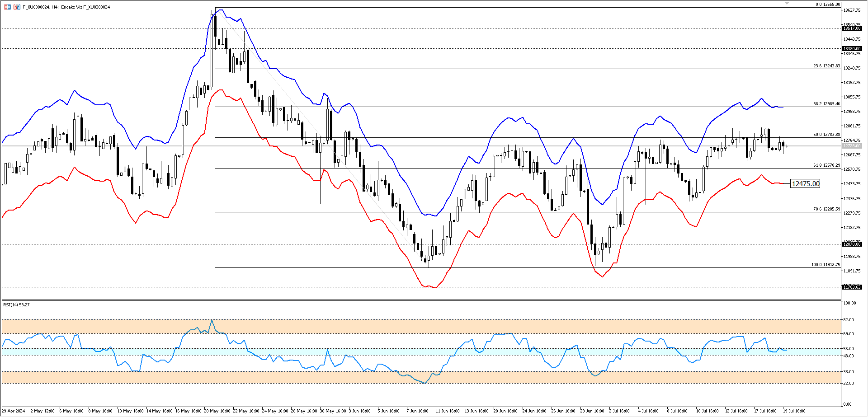The image size is (868, 417).
Task: Click the boxed 12475.00 lower band value
Action: click(x=805, y=184)
